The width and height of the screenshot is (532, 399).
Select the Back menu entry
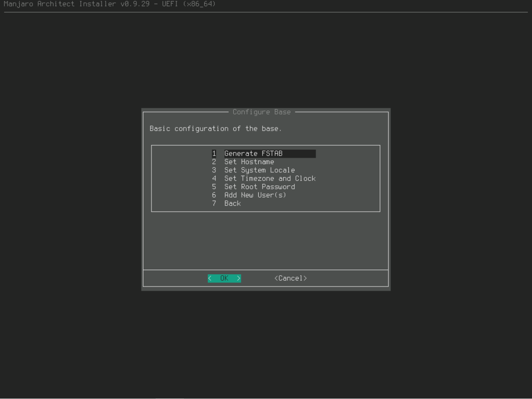(232, 203)
